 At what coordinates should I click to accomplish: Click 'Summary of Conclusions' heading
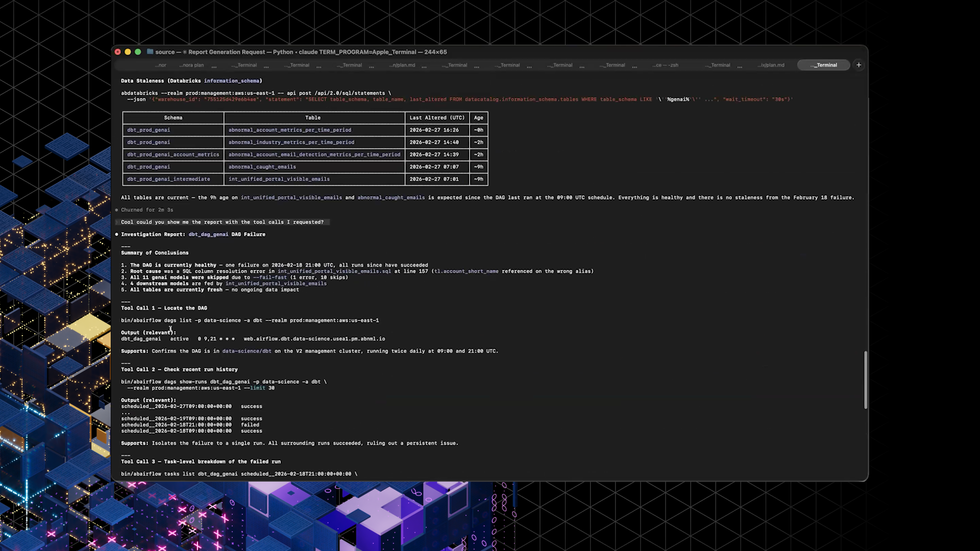[x=155, y=253]
